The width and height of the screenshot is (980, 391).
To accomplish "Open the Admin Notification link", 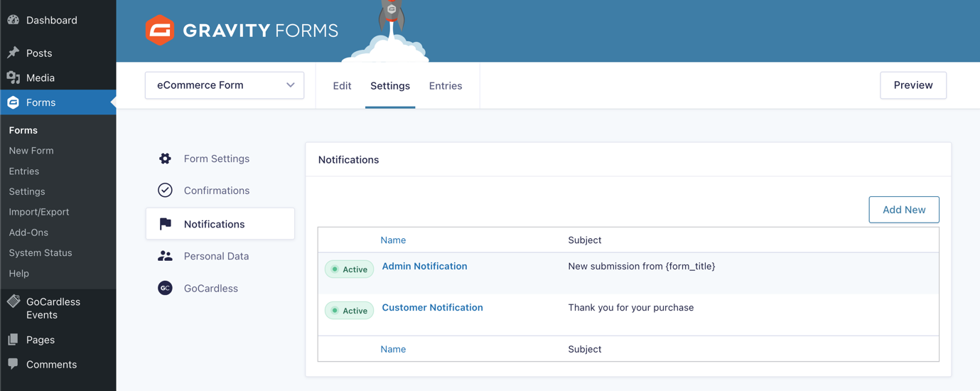I will (424, 266).
